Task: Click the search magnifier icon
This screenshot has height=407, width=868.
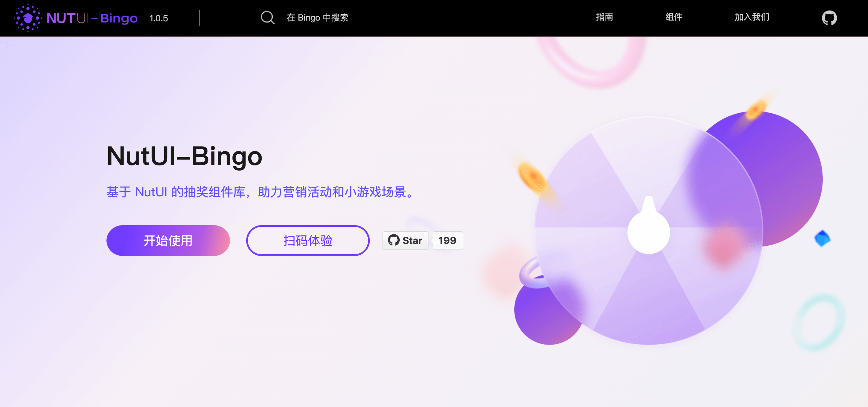Action: click(x=267, y=18)
